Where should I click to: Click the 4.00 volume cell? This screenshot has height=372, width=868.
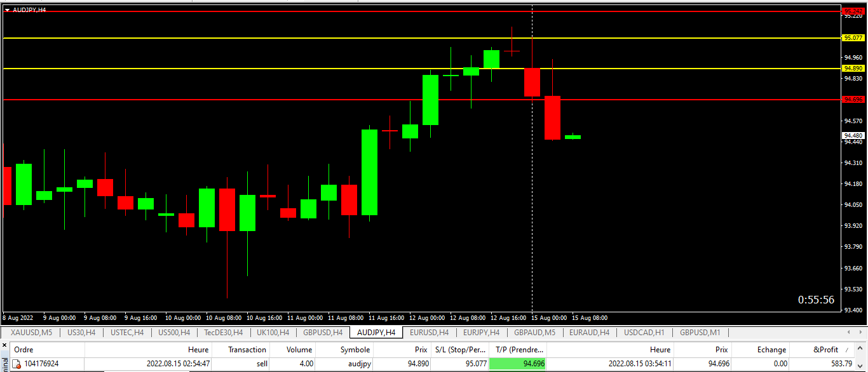point(306,364)
